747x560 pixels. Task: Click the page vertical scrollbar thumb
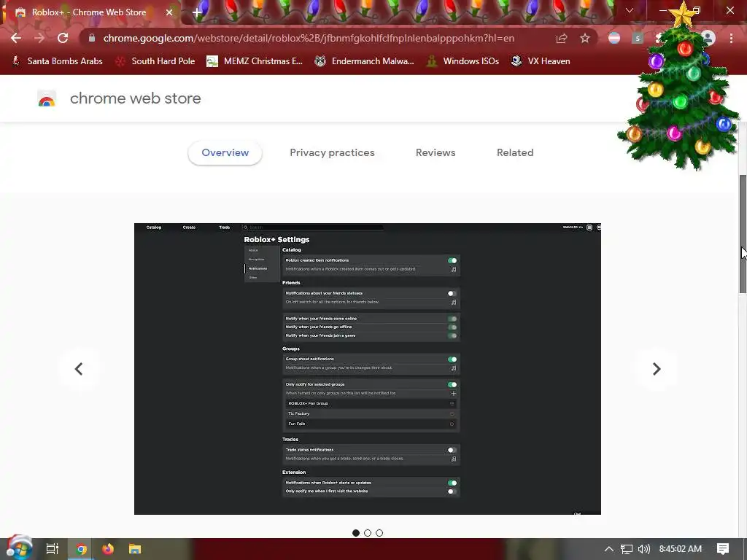(743, 234)
